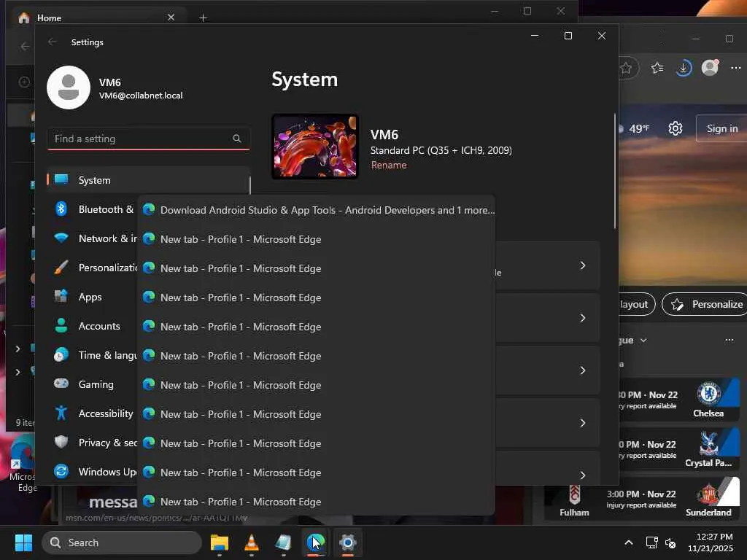
Task: Expand the first System settings row chevron
Action: (583, 265)
